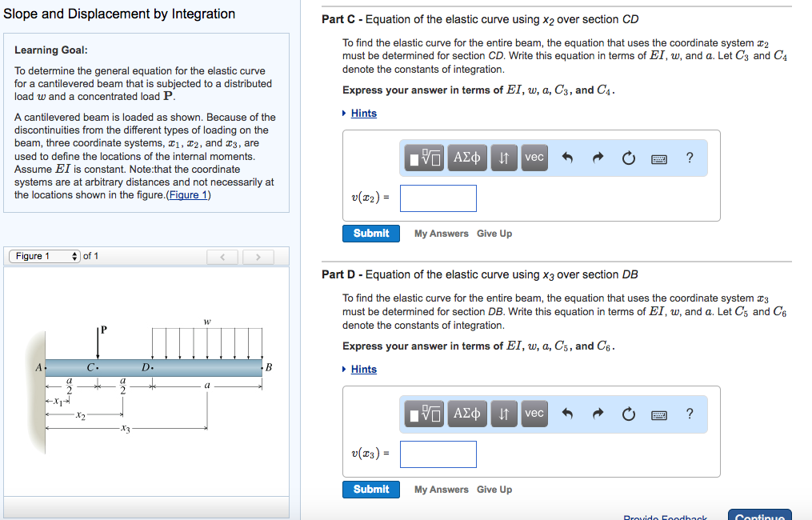The width and height of the screenshot is (812, 520).
Task: Insert Greek symbols using ΑΣφ in Part C
Action: tap(466, 158)
